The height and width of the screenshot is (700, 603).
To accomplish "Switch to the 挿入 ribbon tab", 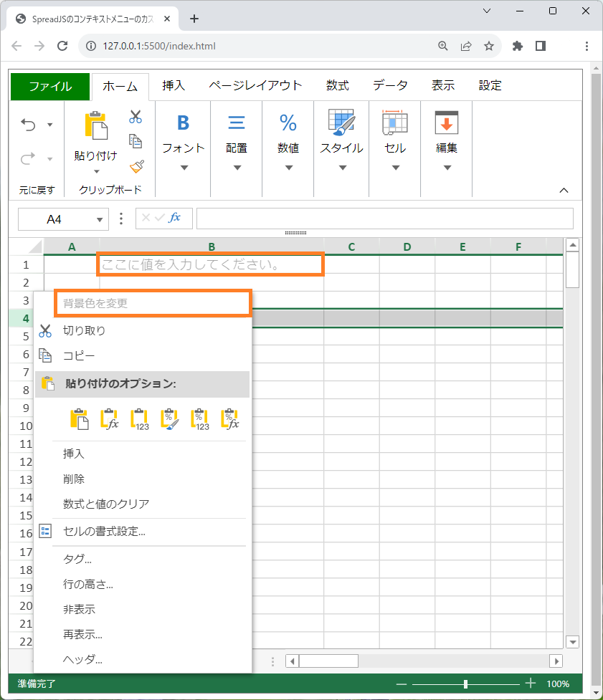I will coord(174,85).
